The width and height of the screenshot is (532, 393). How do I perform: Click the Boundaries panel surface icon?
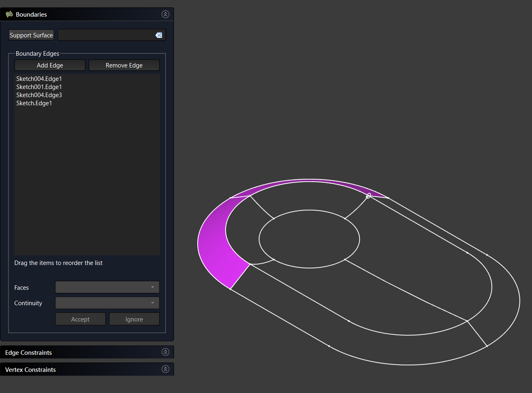click(x=9, y=14)
